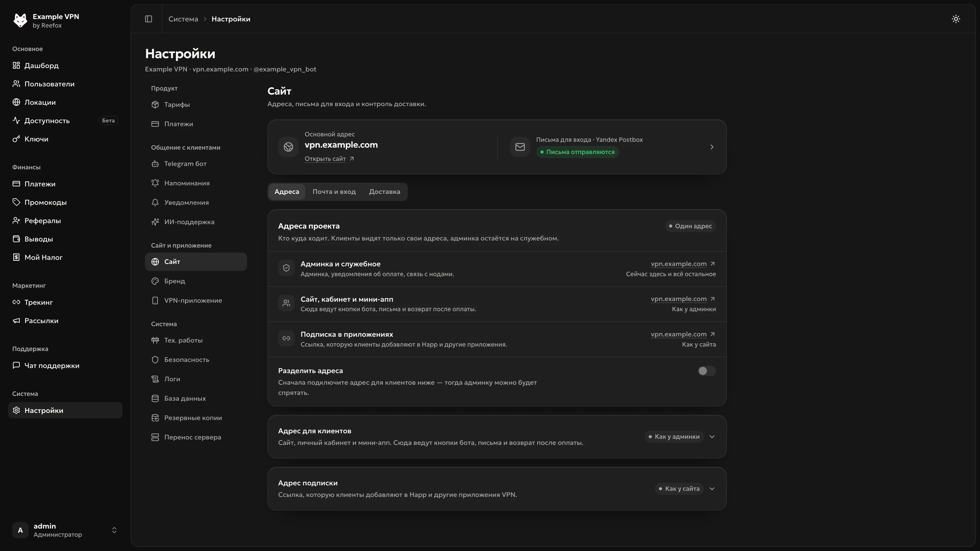Expand the Адрес для клиентов card
The height and width of the screenshot is (551, 980).
click(712, 437)
